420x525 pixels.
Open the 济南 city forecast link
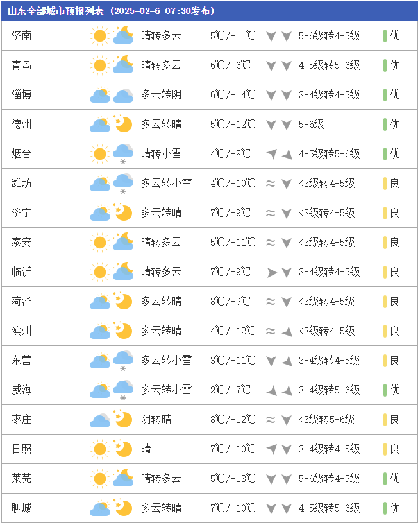click(x=22, y=36)
